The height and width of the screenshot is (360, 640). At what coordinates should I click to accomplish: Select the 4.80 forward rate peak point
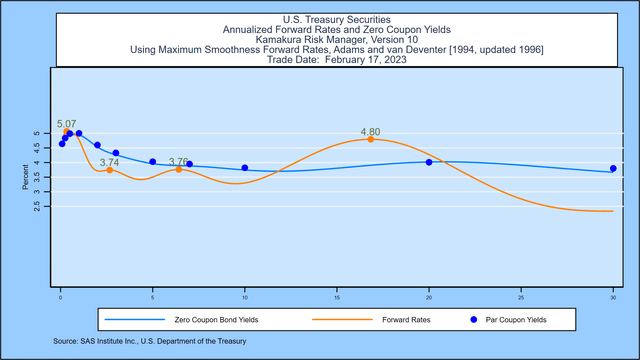[371, 139]
